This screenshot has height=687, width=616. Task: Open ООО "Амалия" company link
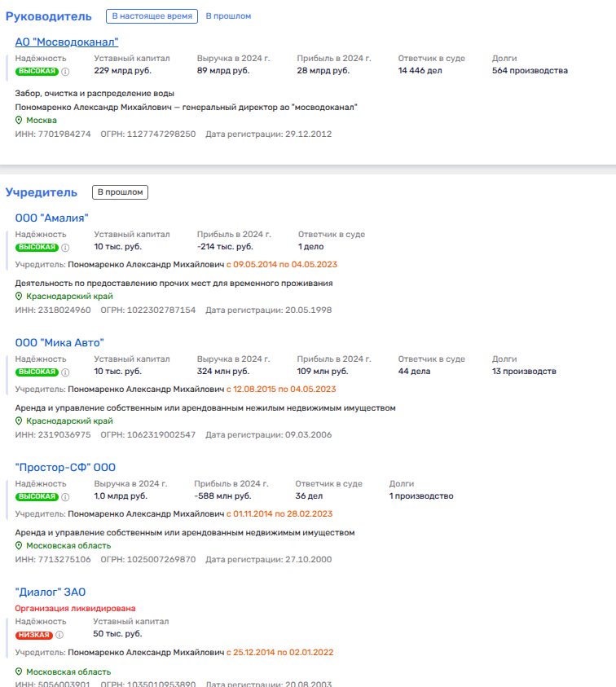point(51,218)
